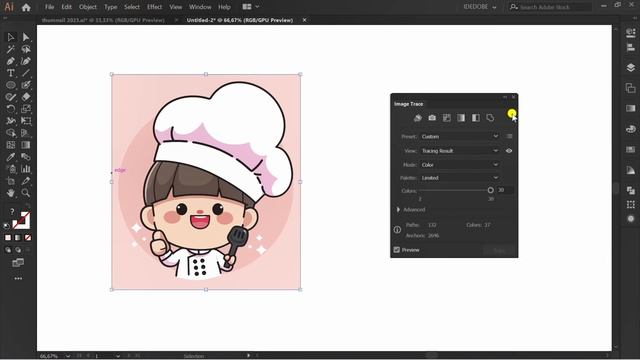This screenshot has width=640, height=360.
Task: Select the Zoom magnifier tool
Action: tap(26, 193)
